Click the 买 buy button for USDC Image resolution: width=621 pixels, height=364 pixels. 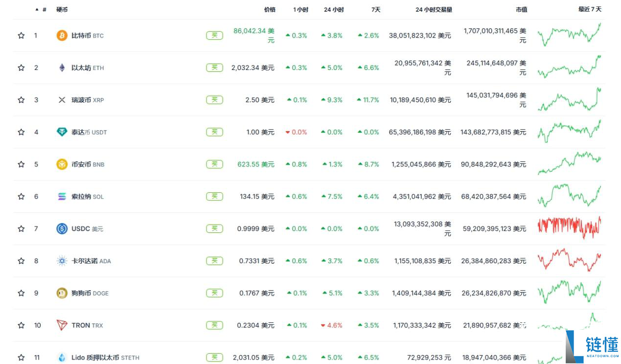(x=214, y=228)
